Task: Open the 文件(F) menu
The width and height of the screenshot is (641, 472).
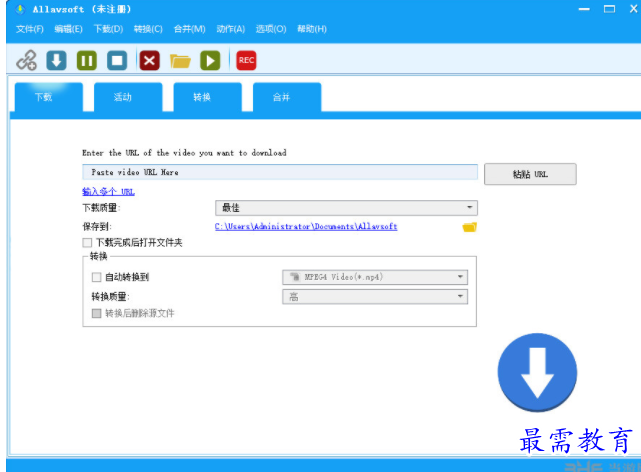Action: pos(30,29)
